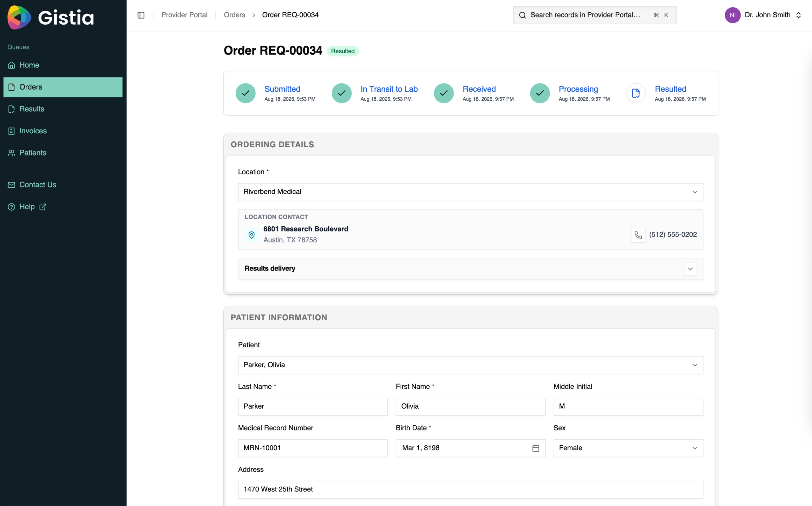Open the Sex dropdown showing Female
This screenshot has height=506, width=812.
point(628,448)
